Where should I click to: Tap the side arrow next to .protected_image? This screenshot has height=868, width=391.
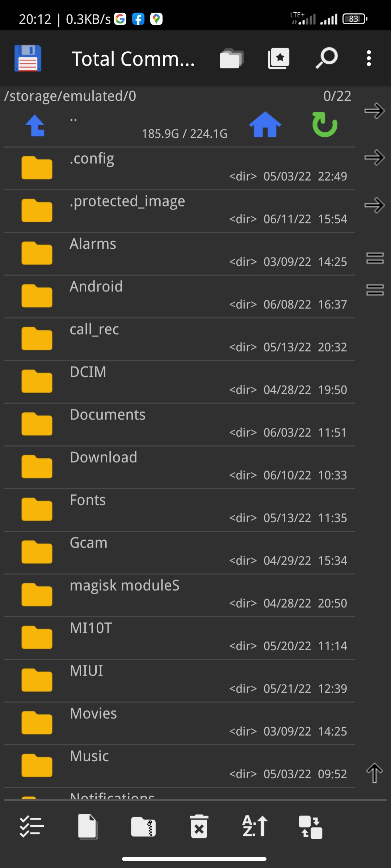[374, 205]
